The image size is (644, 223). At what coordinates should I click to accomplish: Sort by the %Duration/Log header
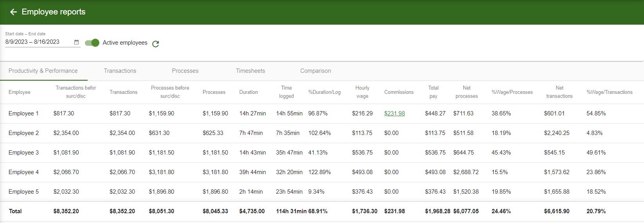[324, 92]
